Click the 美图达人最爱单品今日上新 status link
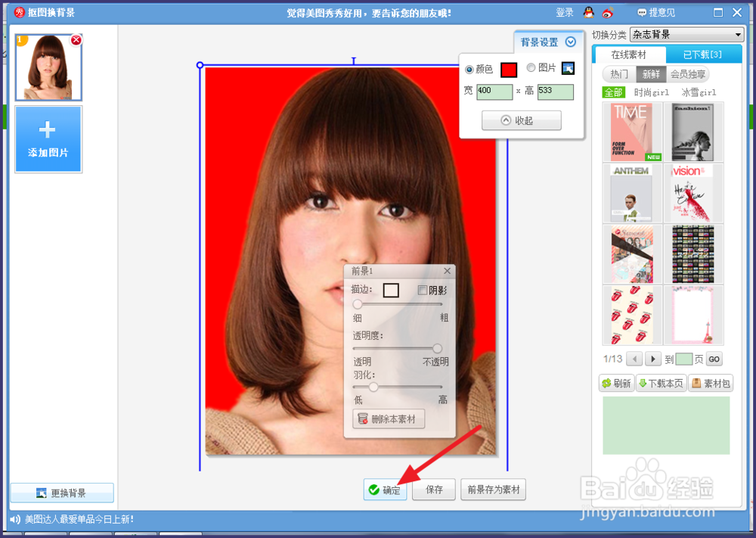 [79, 519]
